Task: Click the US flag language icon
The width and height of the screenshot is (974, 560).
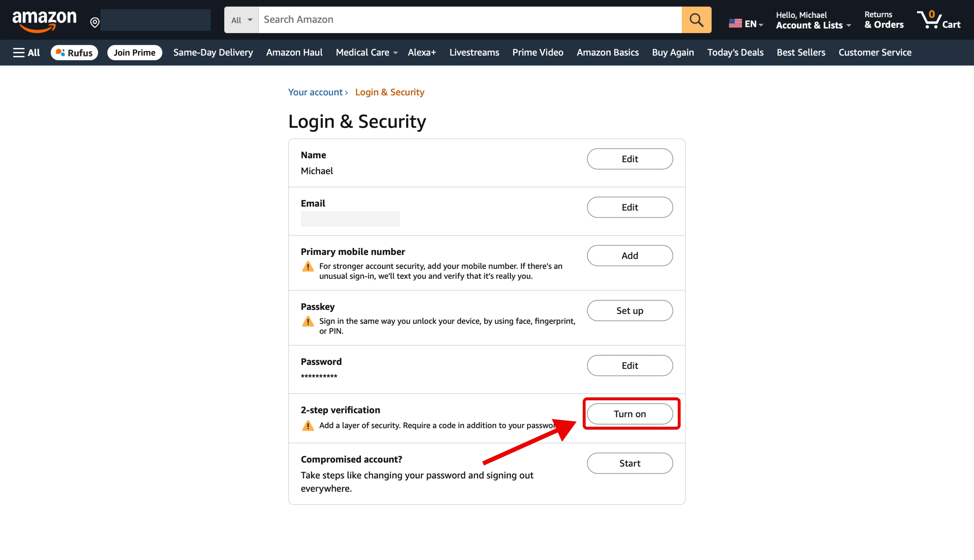Action: click(x=735, y=24)
